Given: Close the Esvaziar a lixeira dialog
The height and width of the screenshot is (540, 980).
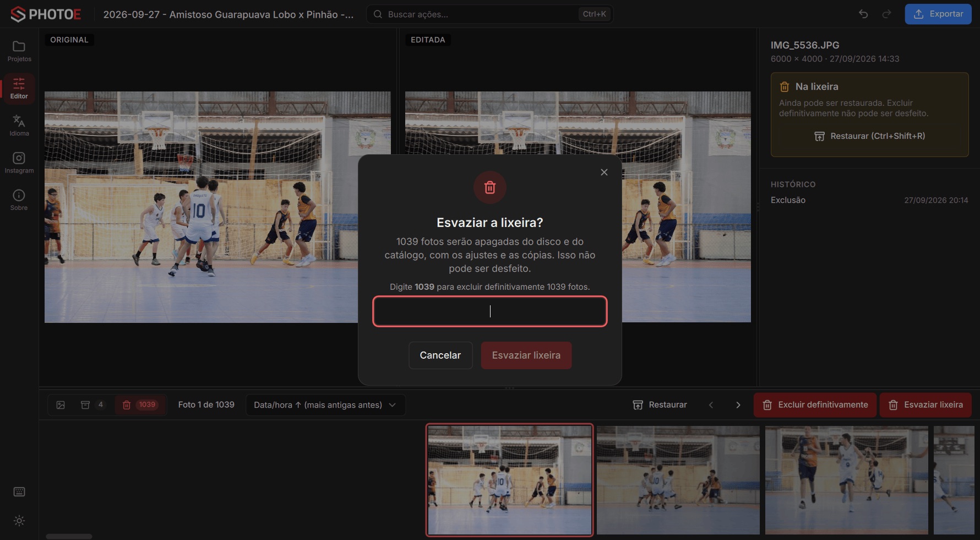Looking at the screenshot, I should [604, 172].
